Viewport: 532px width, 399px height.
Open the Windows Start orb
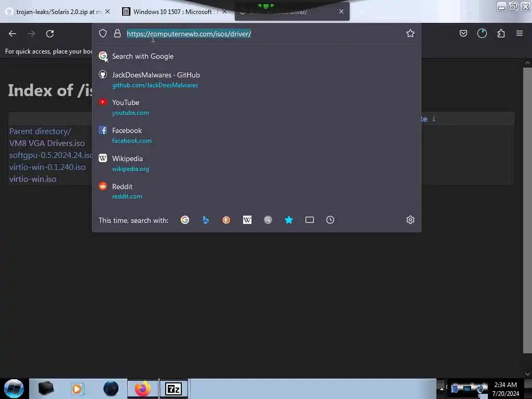[14, 389]
